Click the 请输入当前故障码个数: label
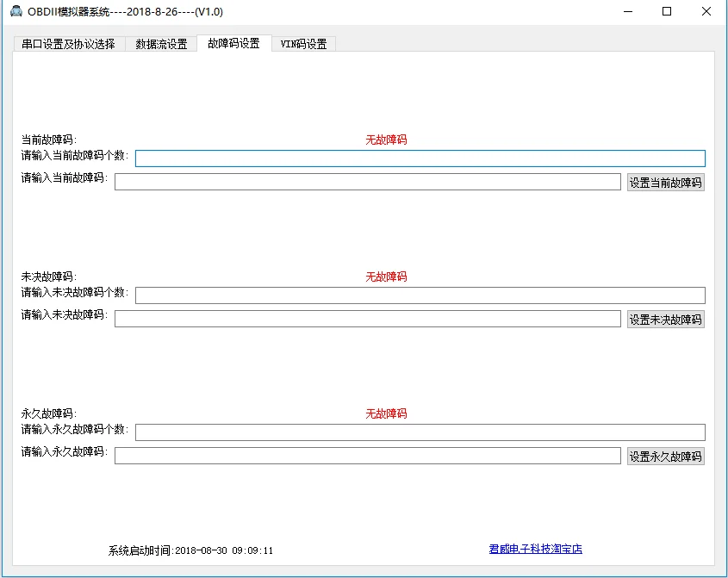 75,156
